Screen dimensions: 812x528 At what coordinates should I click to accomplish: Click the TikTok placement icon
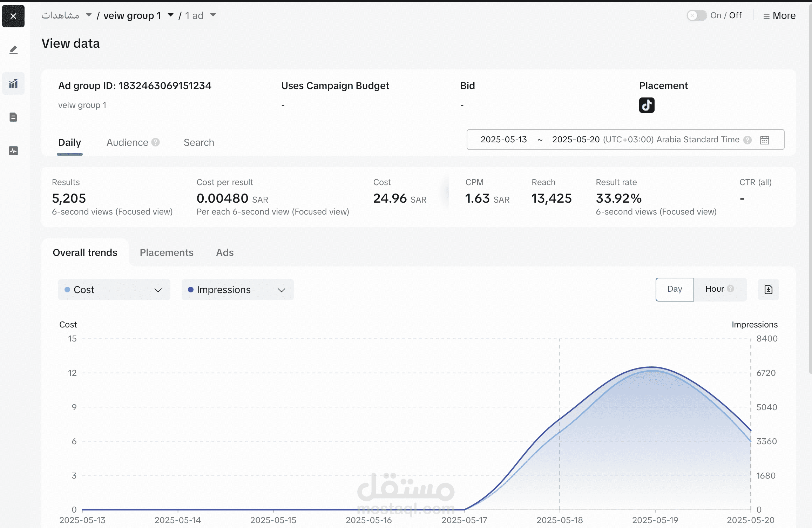click(x=647, y=105)
